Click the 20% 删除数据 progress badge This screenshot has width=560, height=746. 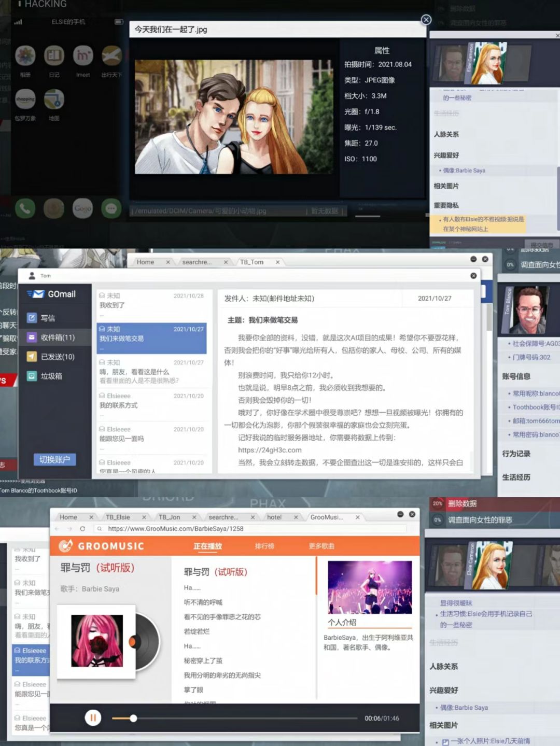pyautogui.click(x=438, y=503)
